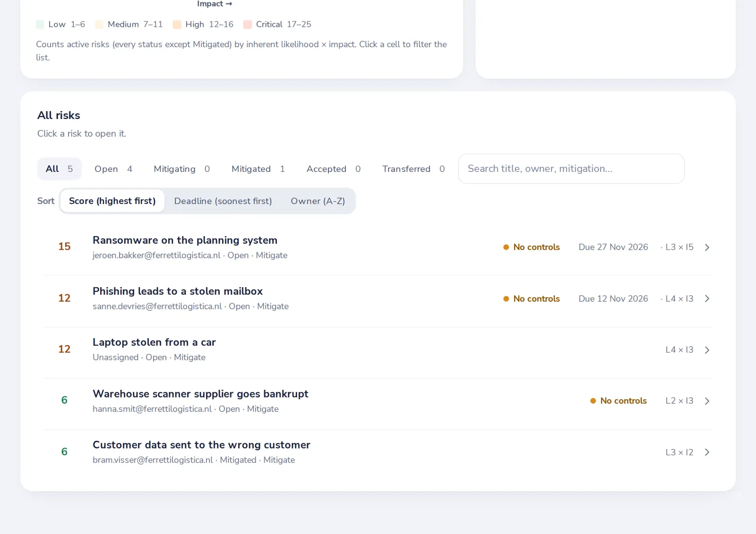Click the hanna.smit@ferrettilogistica.nl owner text
The image size is (756, 534).
tap(152, 409)
